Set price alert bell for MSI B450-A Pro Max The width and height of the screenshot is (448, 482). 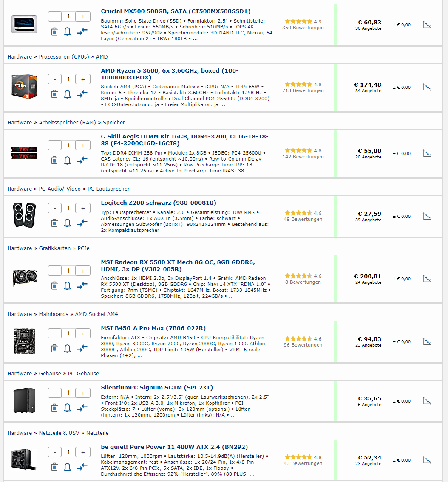pyautogui.click(x=68, y=348)
